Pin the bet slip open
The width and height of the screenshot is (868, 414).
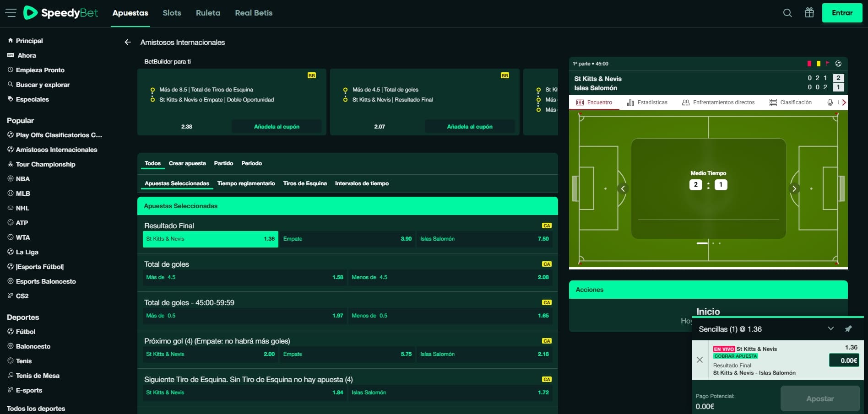(x=849, y=328)
